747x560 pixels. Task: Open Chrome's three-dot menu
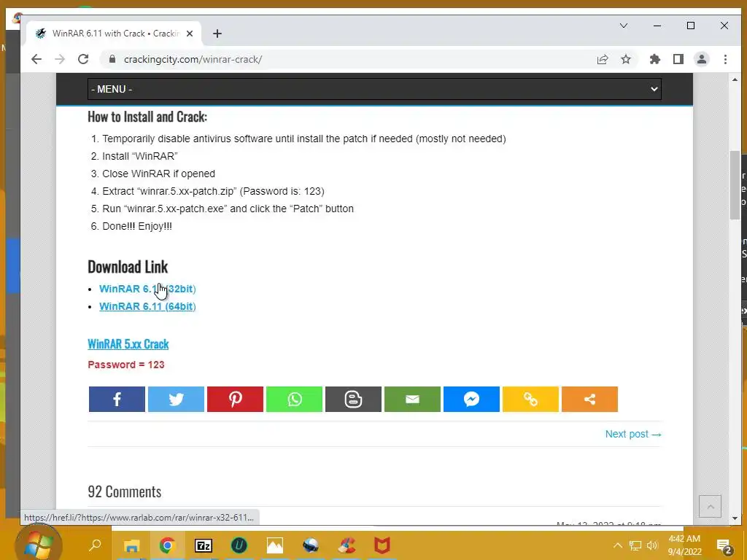725,59
